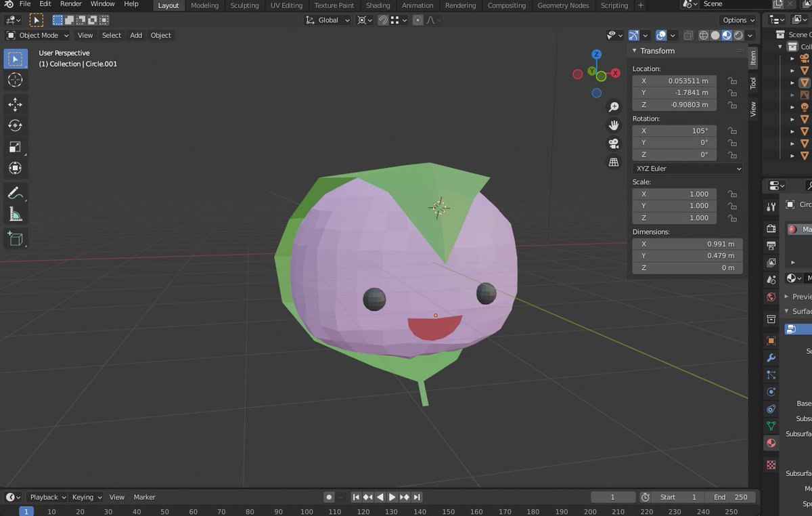Toggle proportional editing button
The height and width of the screenshot is (516, 812).
point(418,20)
